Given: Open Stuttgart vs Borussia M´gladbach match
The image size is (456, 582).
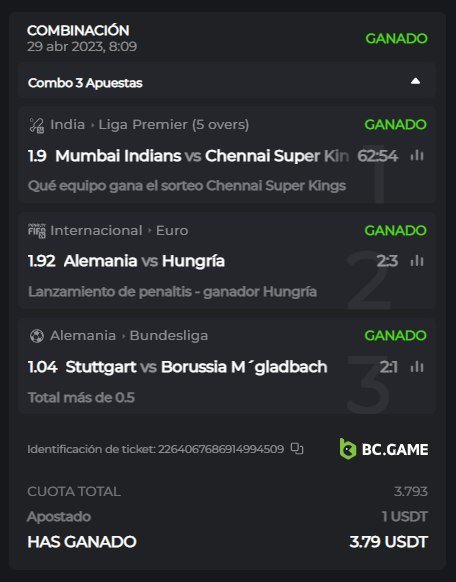Looking at the screenshot, I should coord(196,367).
